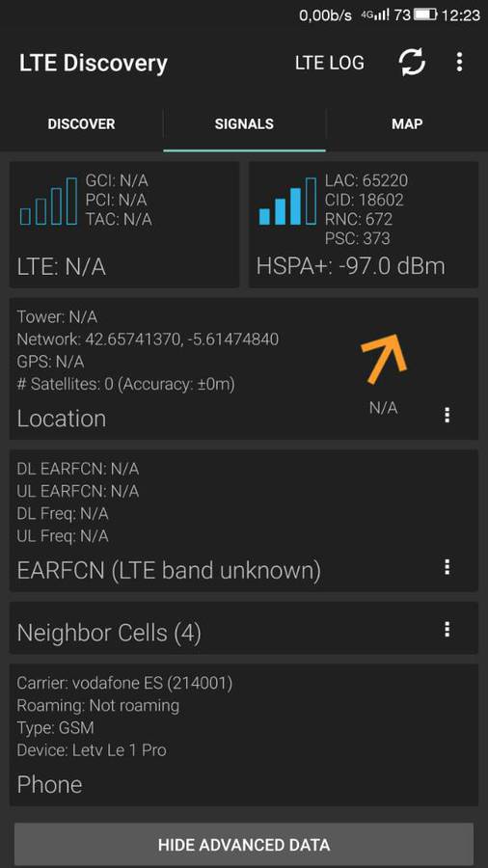Open the three-dot overflow menu in app bar
Viewport: 488px width, 868px height.
click(x=459, y=62)
